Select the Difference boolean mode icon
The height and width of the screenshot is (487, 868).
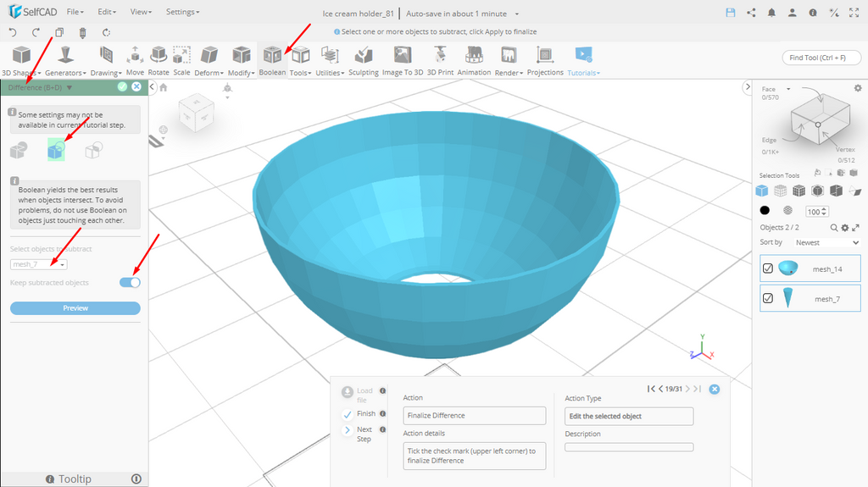pyautogui.click(x=56, y=150)
